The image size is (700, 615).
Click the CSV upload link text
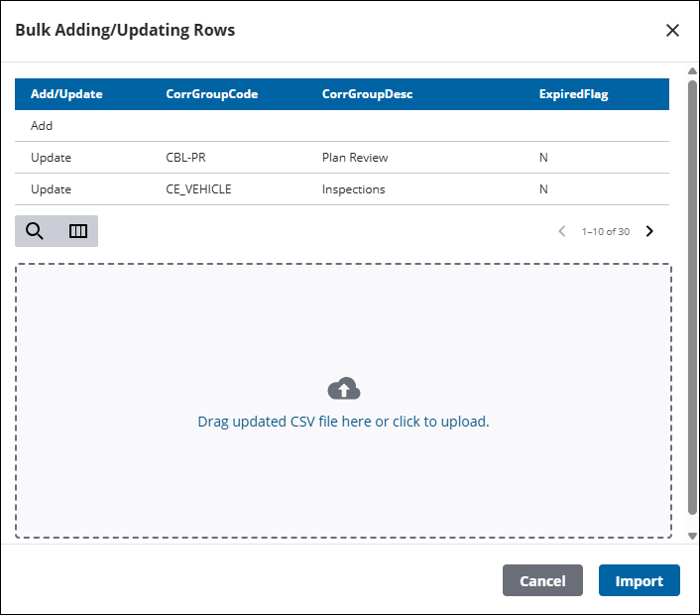coord(343,422)
